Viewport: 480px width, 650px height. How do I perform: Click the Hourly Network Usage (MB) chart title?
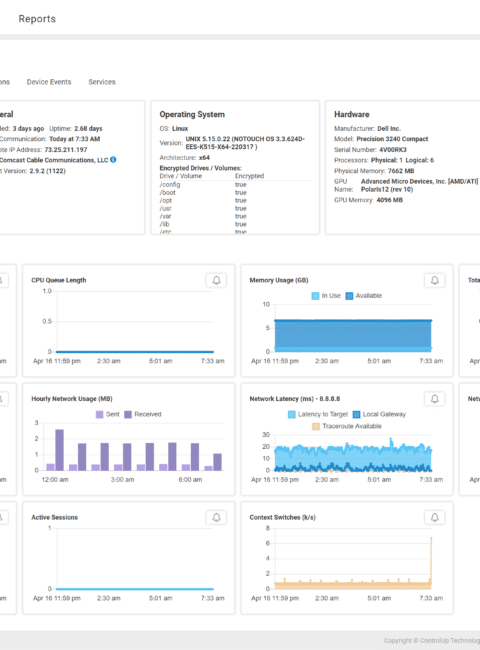click(72, 399)
